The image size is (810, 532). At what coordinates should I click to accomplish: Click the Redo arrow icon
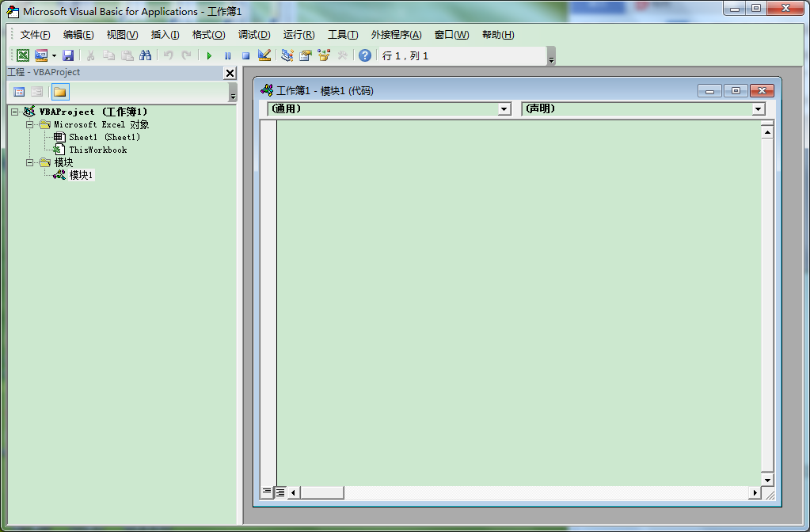(x=187, y=55)
